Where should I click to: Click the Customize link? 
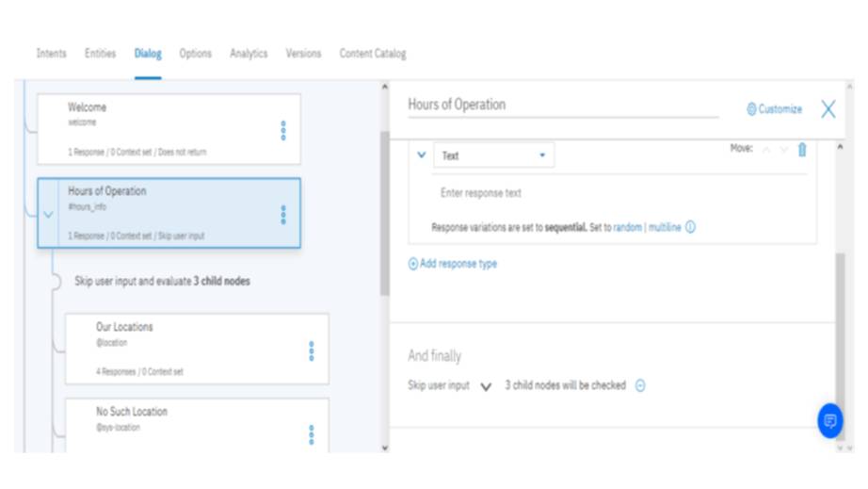coord(774,109)
